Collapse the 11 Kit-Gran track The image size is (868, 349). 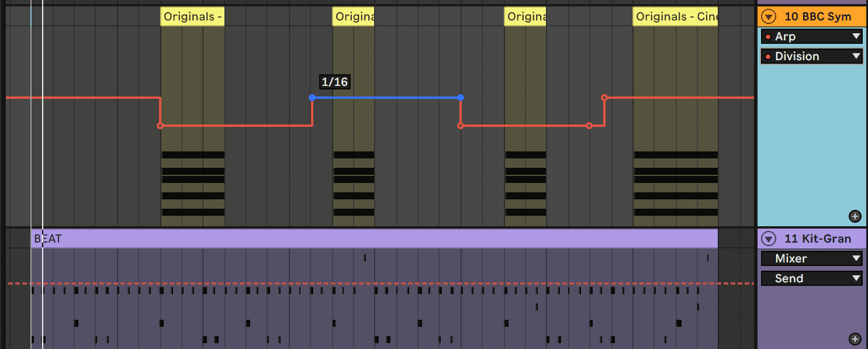point(769,239)
